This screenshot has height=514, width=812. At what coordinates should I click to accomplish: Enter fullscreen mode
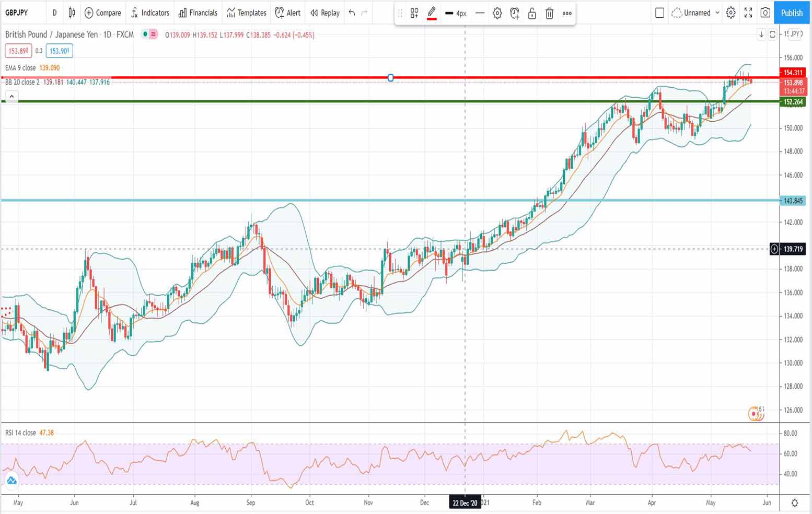(x=748, y=13)
